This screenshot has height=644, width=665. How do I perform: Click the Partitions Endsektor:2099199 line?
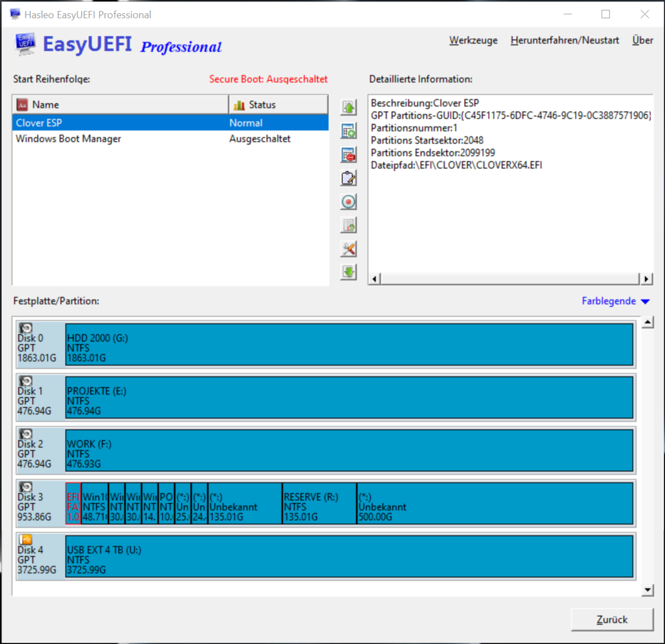tap(432, 153)
